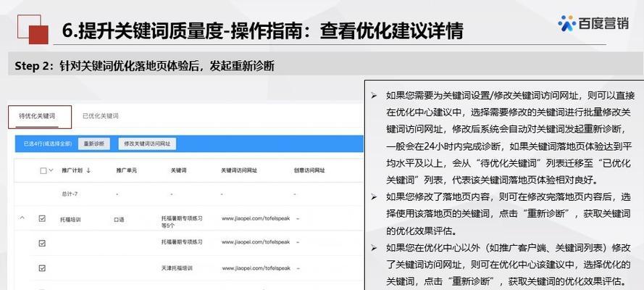Click the 托福培训 plan name cell

70,220
